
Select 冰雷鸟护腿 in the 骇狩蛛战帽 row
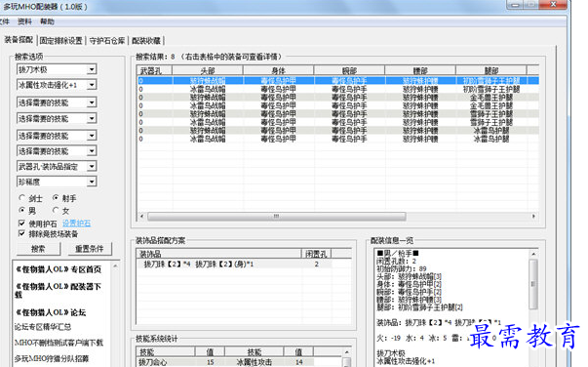(x=491, y=131)
